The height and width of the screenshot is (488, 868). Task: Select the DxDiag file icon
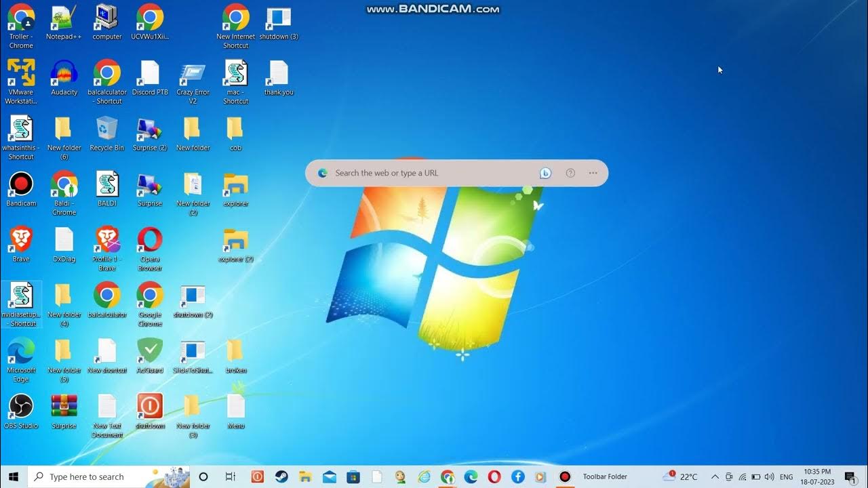coord(64,244)
